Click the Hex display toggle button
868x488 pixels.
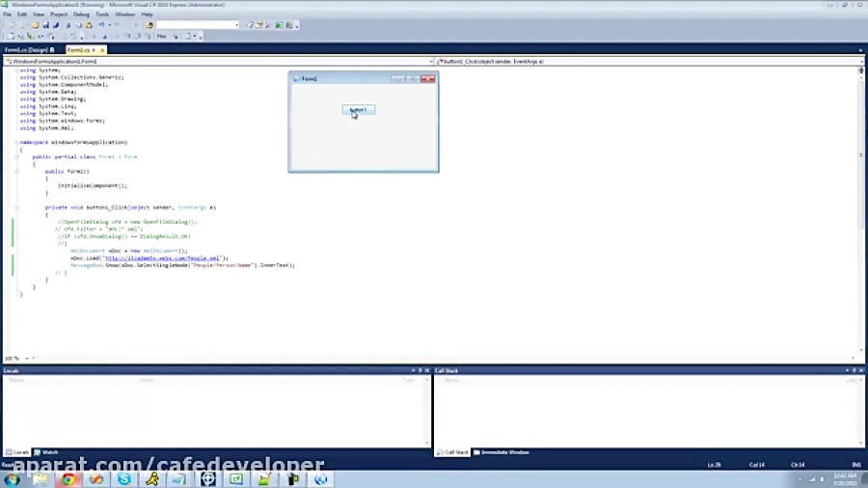[x=161, y=36]
